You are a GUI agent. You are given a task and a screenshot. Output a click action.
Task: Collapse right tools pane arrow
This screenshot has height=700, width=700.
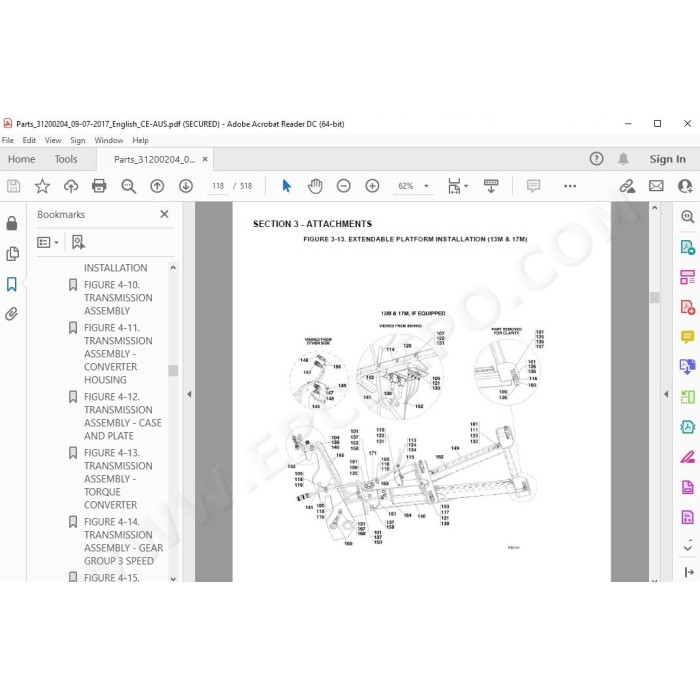[x=666, y=394]
